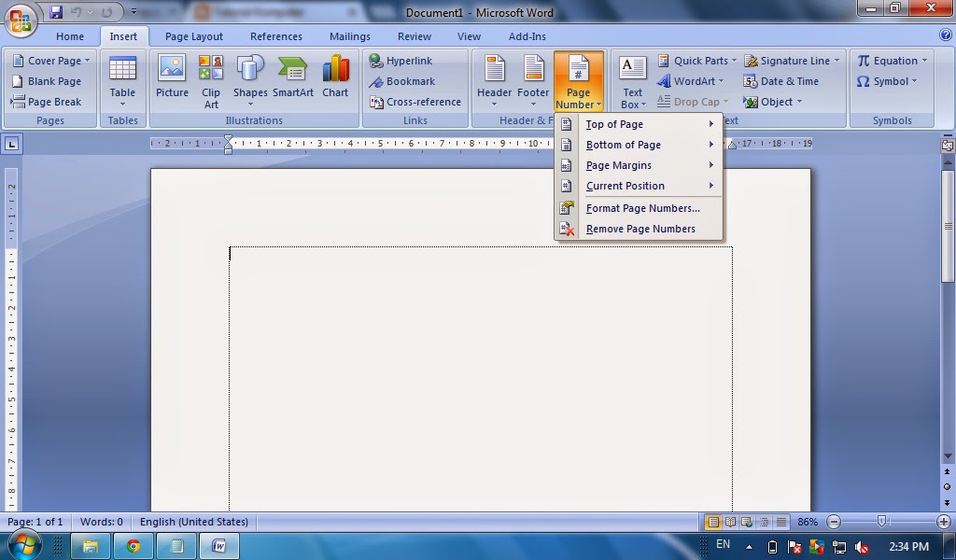956x560 pixels.
Task: Switch to the Home tab
Action: [x=70, y=36]
